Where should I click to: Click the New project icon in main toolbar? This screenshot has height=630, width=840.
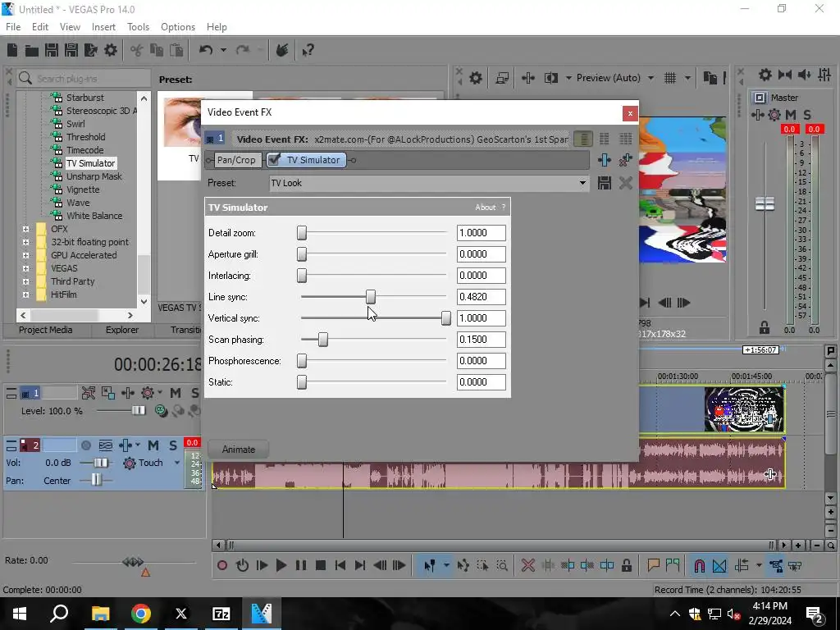[x=12, y=50]
